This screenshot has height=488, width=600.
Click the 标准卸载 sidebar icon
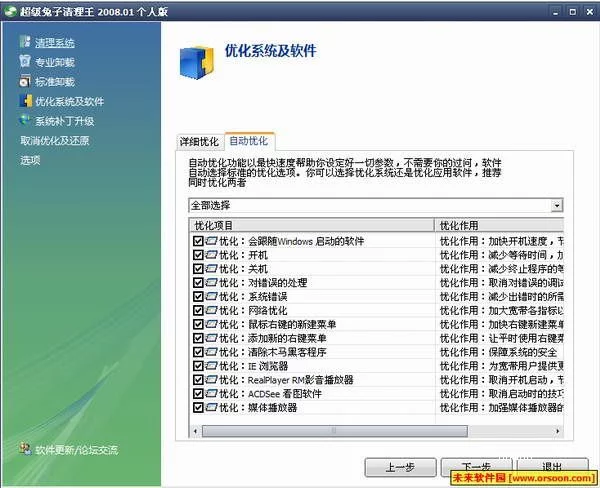25,82
